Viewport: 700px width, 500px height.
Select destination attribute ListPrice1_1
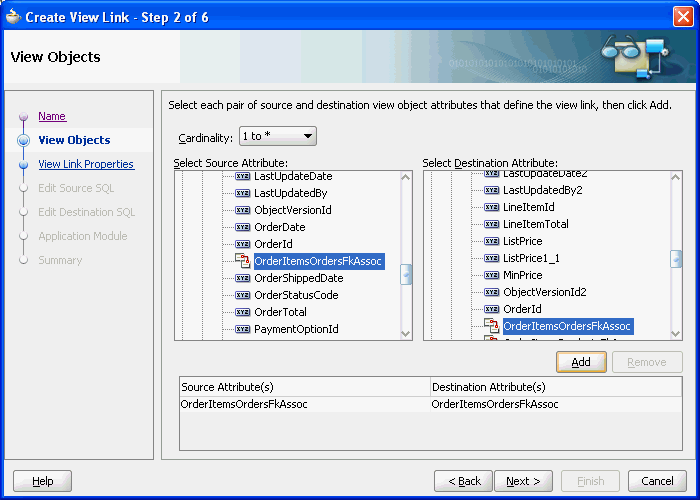click(531, 258)
